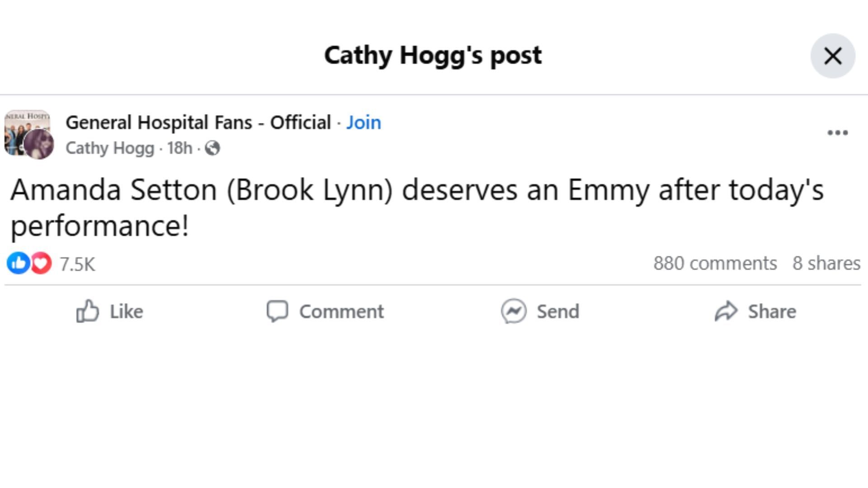Show who reacted via 7.5K count
The image size is (868, 488).
77,264
